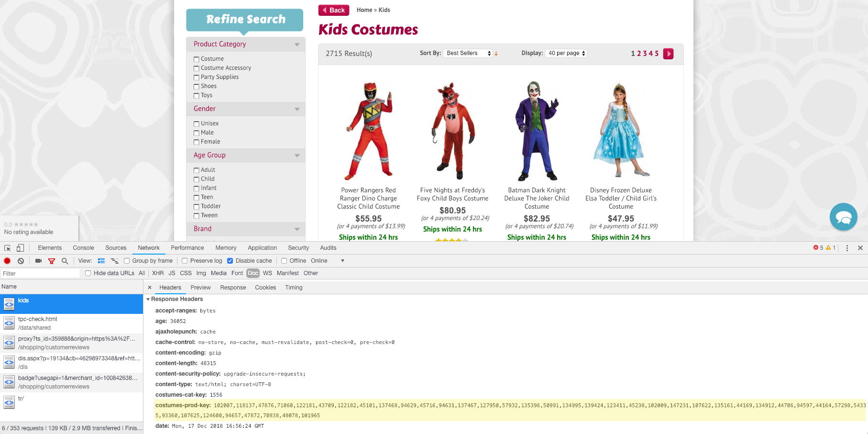The image size is (868, 434).
Task: Select the badge?usegapi request row
Action: 72,382
